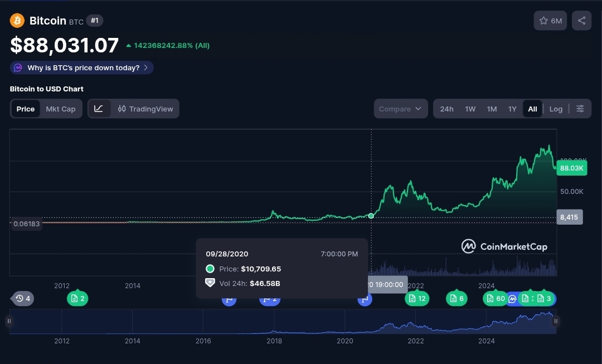602x364 pixels.
Task: Click the 50.00K axis label
Action: [572, 191]
